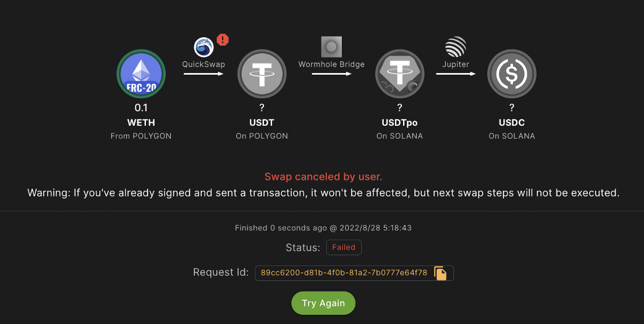The image size is (644, 324).
Task: Click the FRC-20 badge on the WETH icon
Action: coord(141,85)
